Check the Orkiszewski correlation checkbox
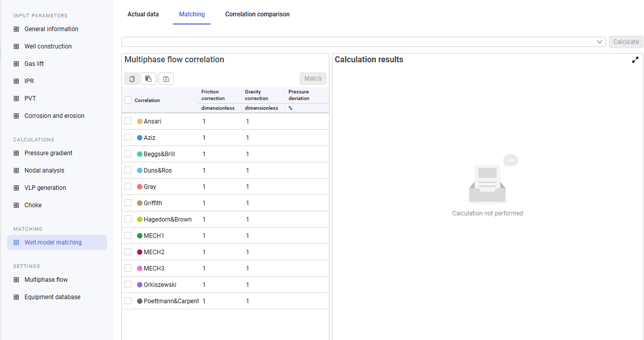 click(x=128, y=284)
